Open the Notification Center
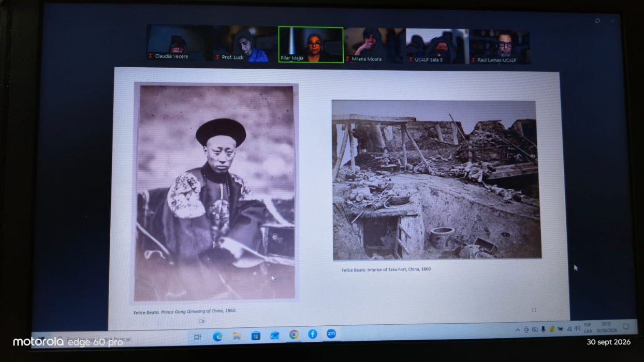Screen dimensions: 644x362 tap(626, 327)
